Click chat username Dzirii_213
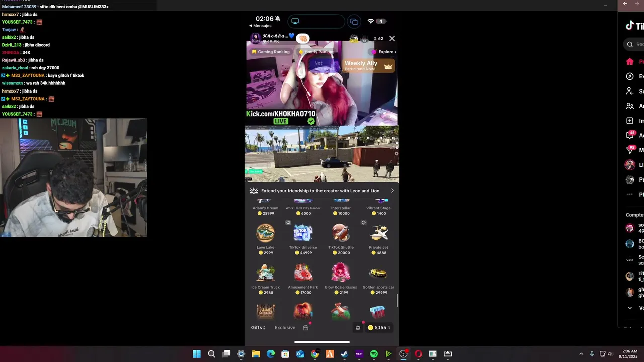This screenshot has width=644, height=362. (12, 45)
